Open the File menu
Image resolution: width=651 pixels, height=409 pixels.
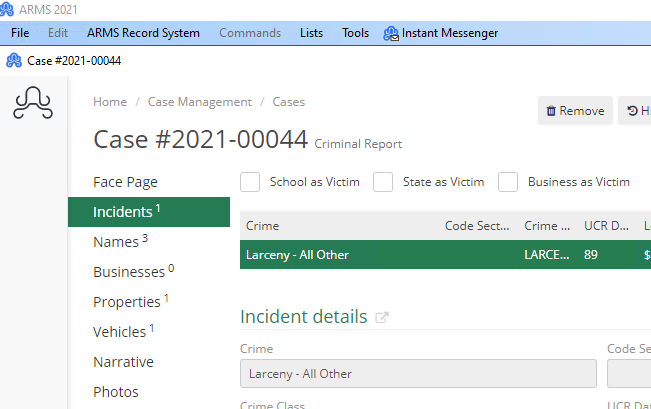[20, 33]
